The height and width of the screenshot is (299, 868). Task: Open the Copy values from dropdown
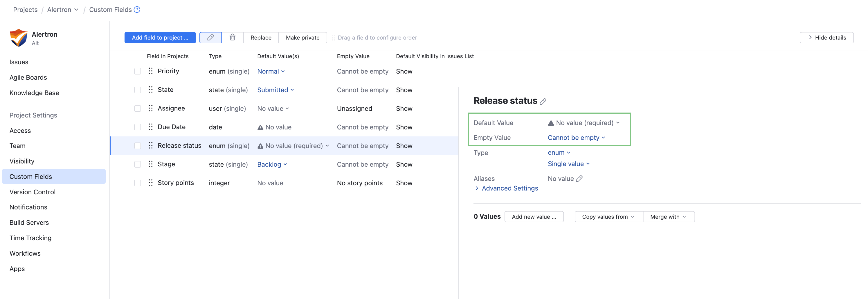pos(608,217)
